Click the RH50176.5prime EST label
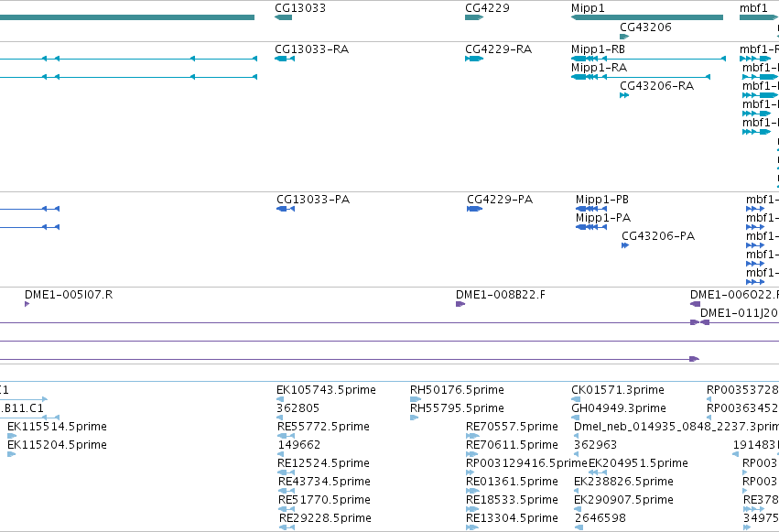Image resolution: width=779 pixels, height=532 pixels. [x=457, y=390]
